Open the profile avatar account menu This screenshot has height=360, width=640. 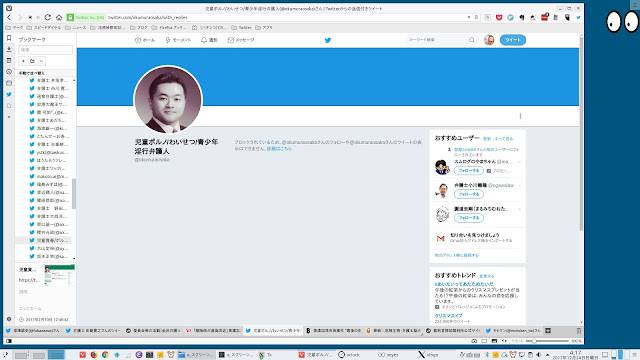(489, 40)
